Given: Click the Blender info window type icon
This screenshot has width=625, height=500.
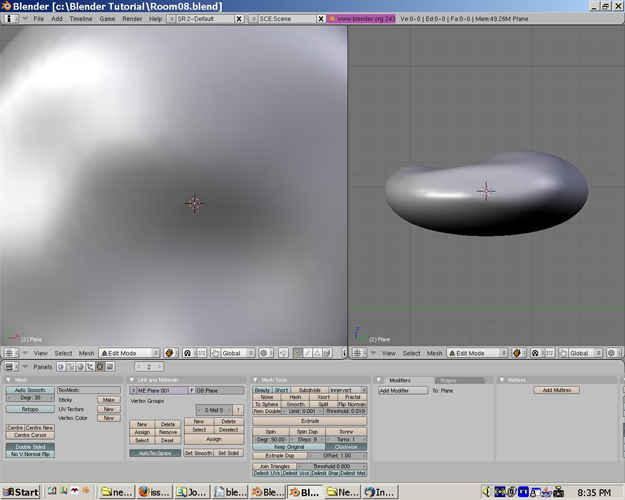Looking at the screenshot, I should tap(10, 19).
